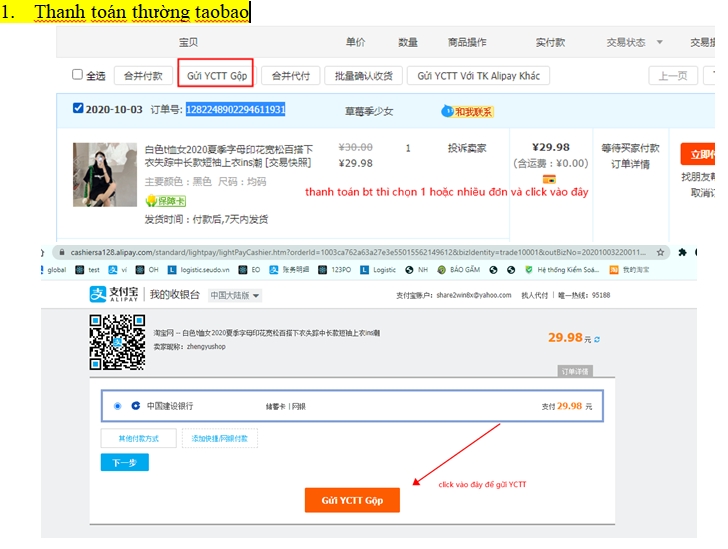Click the China Construction Bank logo icon

point(136,406)
